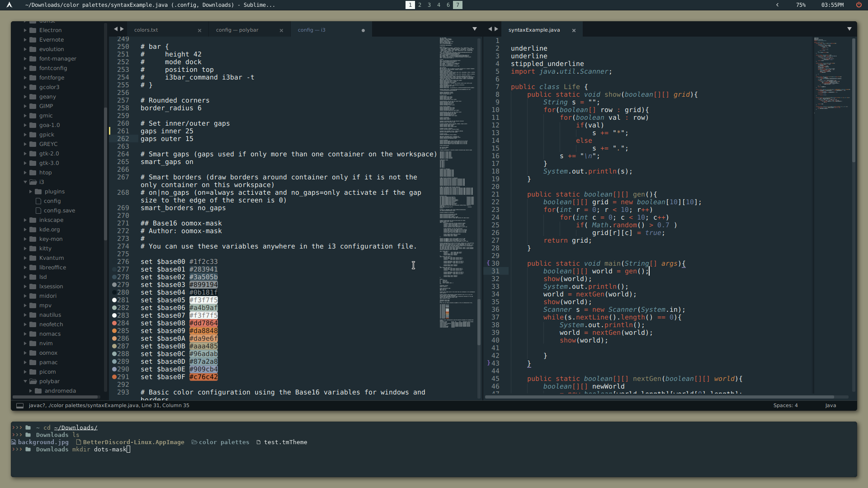Screen dimensions: 868x488
Task: Click the open polybar folder icon
Action: [33, 381]
